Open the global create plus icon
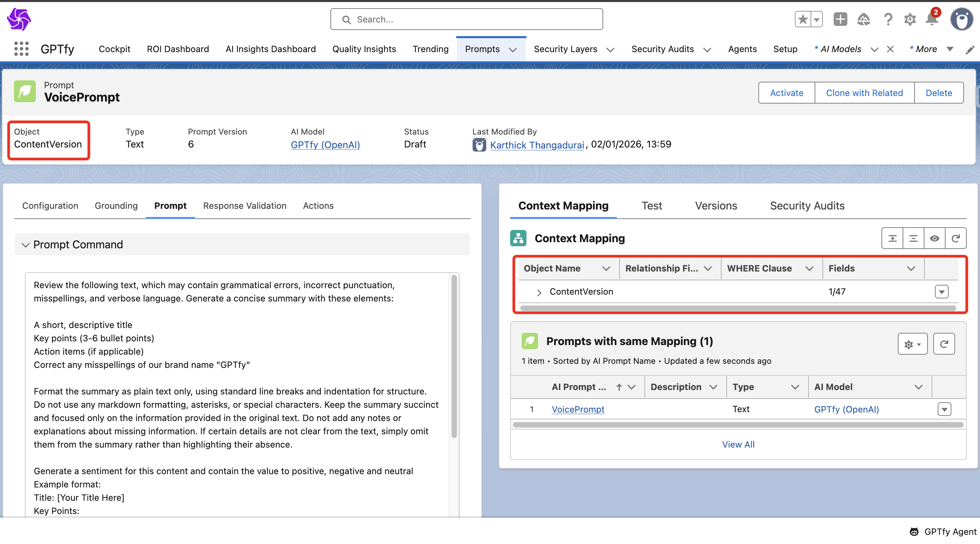Viewport: 980px width, 544px height. tap(840, 19)
